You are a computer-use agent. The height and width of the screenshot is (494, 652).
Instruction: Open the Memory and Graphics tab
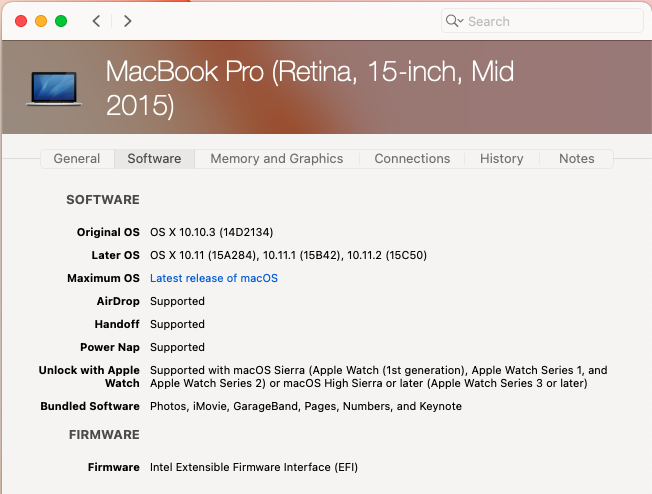click(x=276, y=159)
